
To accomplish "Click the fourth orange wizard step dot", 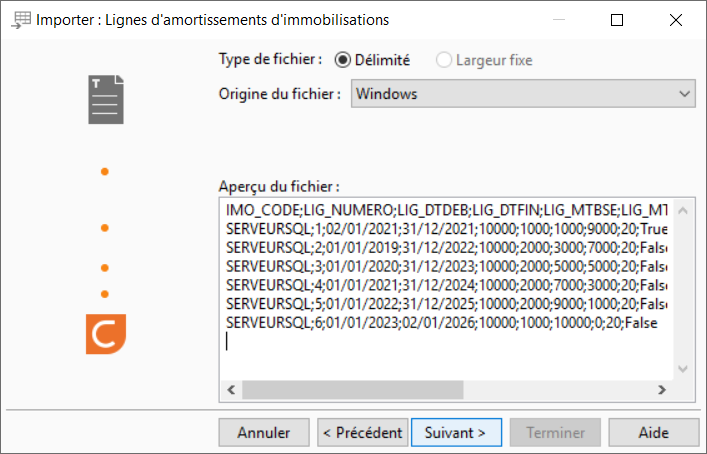I will tap(105, 294).
